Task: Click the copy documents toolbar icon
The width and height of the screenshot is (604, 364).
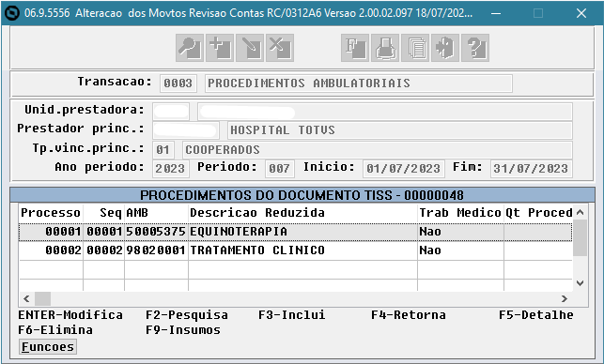Action: (x=415, y=48)
